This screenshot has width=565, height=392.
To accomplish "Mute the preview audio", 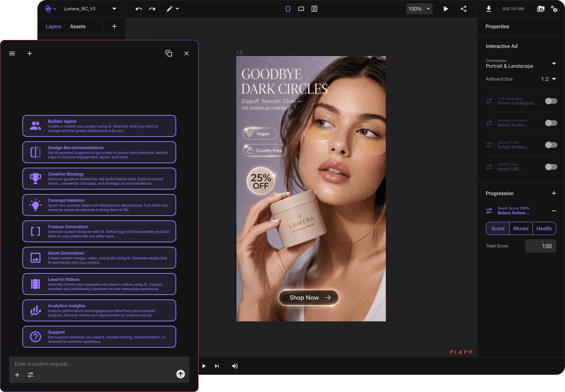I will [235, 366].
